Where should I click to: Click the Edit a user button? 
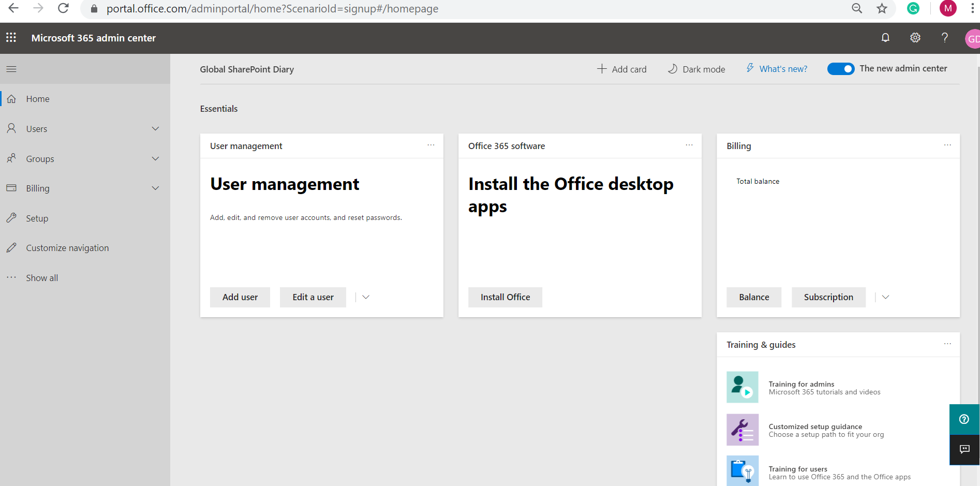tap(313, 297)
